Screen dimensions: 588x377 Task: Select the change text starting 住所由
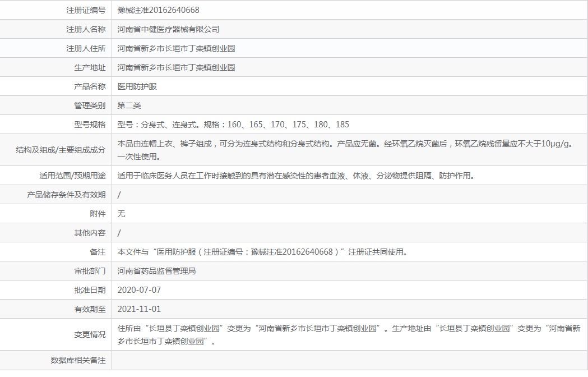pos(349,334)
